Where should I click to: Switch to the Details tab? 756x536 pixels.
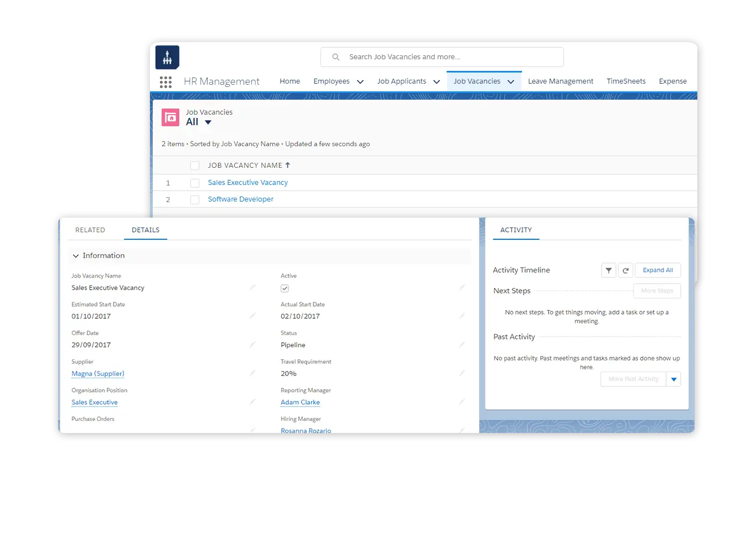coord(146,230)
